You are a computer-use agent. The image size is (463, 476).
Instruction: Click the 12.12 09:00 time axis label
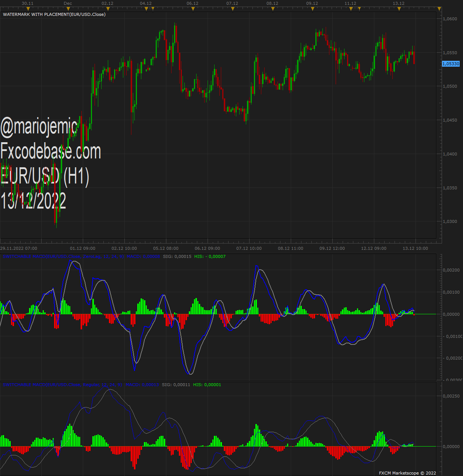pyautogui.click(x=374, y=248)
